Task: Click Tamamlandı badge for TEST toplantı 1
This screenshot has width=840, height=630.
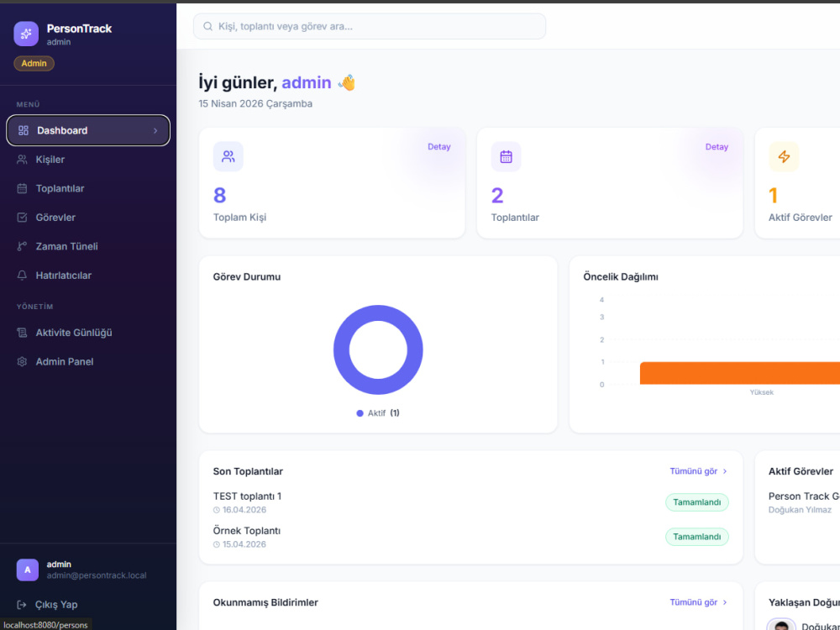Action: coord(697,502)
